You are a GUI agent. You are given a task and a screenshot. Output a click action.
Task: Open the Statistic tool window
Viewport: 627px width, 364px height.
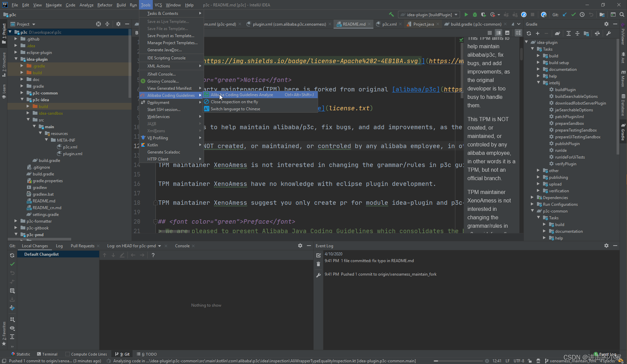[21, 354]
